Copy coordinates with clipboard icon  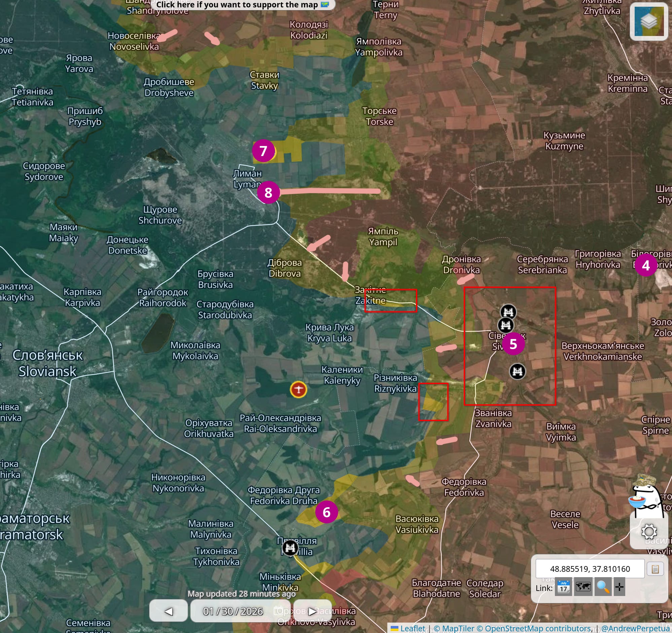pyautogui.click(x=655, y=569)
